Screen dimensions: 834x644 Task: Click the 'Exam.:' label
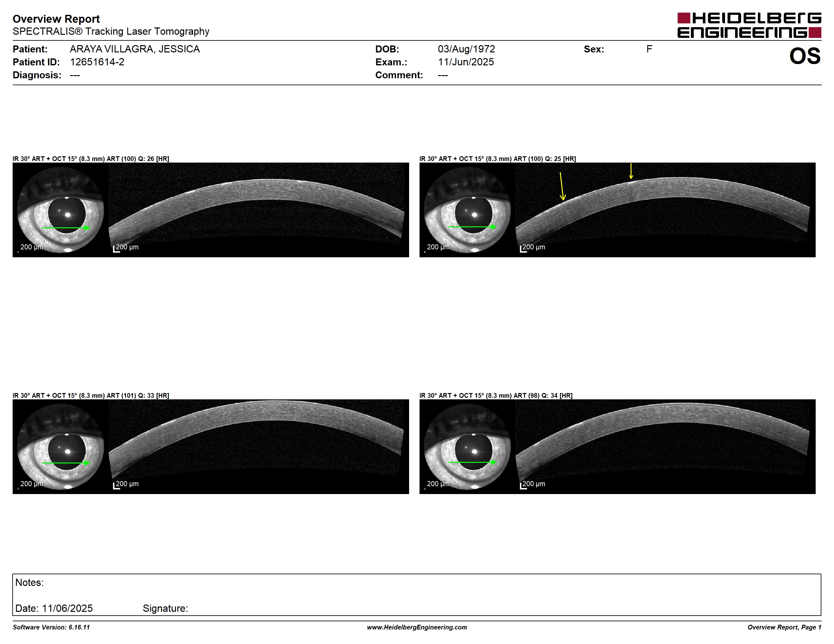coord(391,62)
